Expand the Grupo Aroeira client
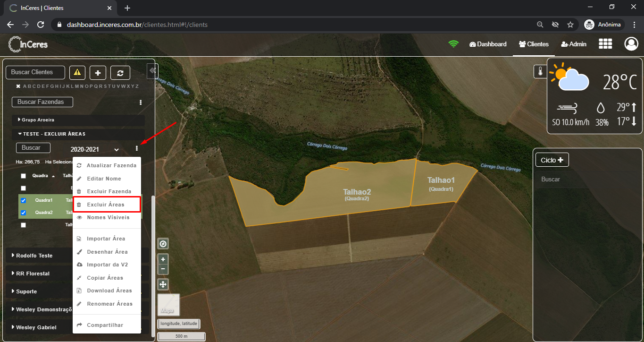Screen dimensions: 644x342 pos(78,120)
